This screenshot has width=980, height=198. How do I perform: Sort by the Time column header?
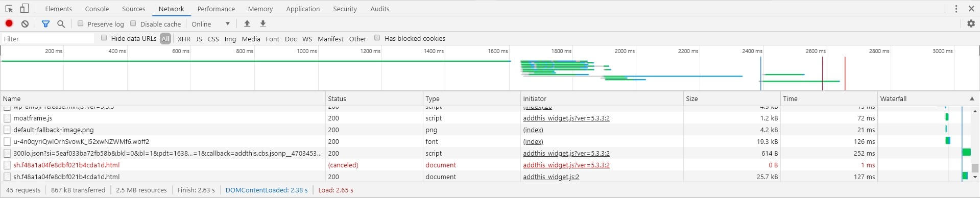829,98
